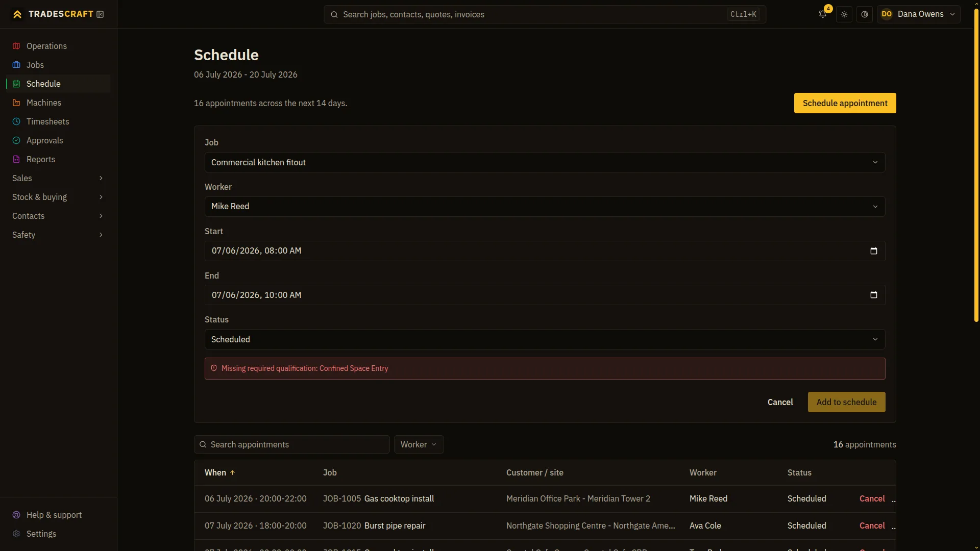Viewport: 980px width, 551px height.
Task: Open Help & support link
Action: (x=58, y=515)
